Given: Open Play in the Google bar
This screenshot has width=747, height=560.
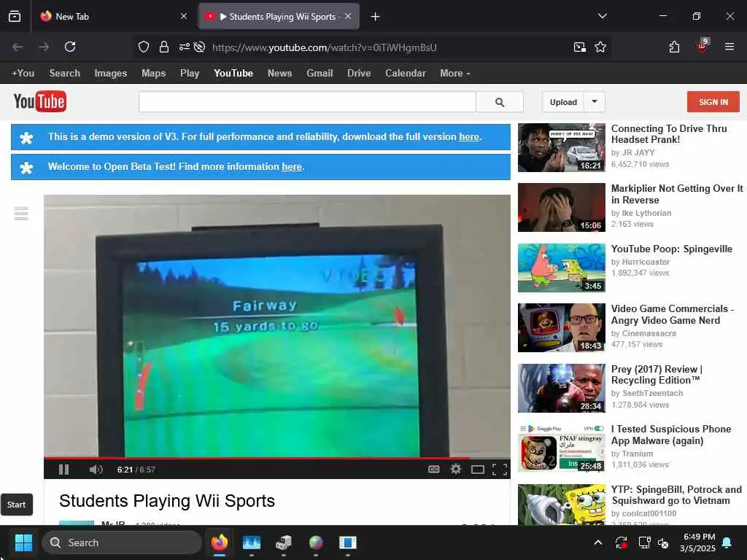Looking at the screenshot, I should point(190,74).
